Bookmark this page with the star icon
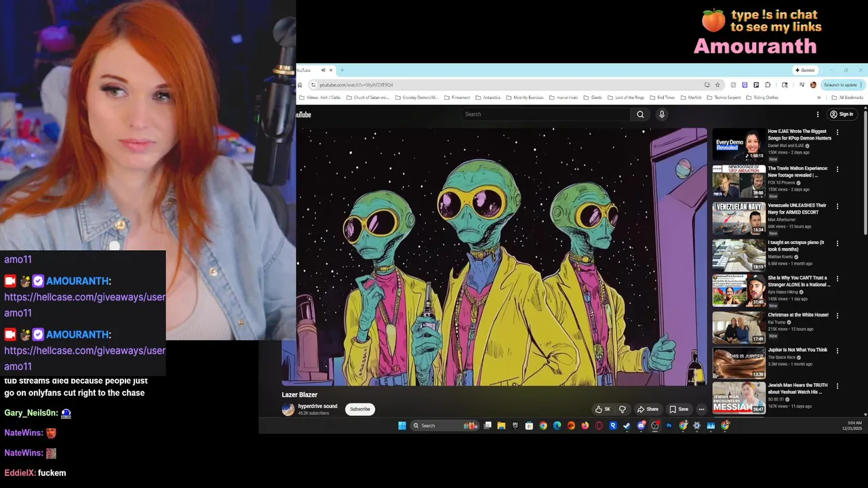Screen dimensions: 868x488 pos(717,85)
